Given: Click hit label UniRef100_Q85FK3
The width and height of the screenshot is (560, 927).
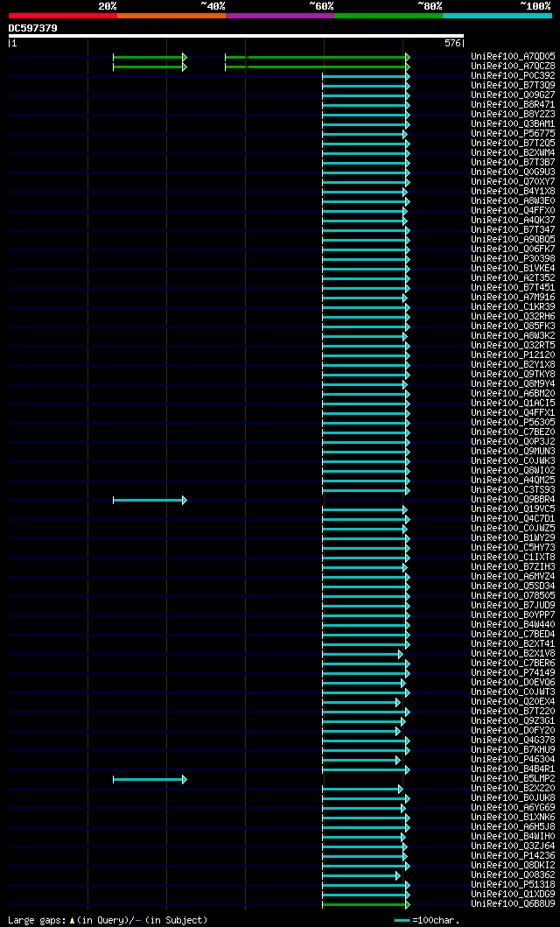Looking at the screenshot, I should (513, 326).
